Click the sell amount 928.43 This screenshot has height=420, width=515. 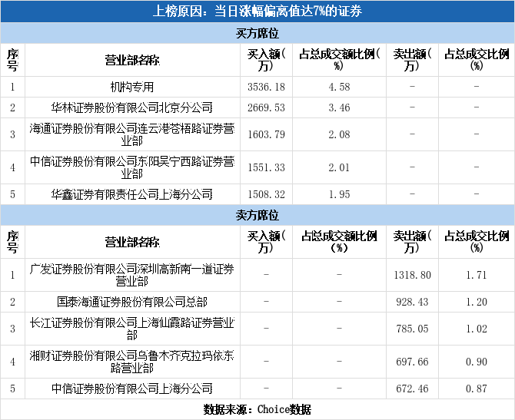412,302
